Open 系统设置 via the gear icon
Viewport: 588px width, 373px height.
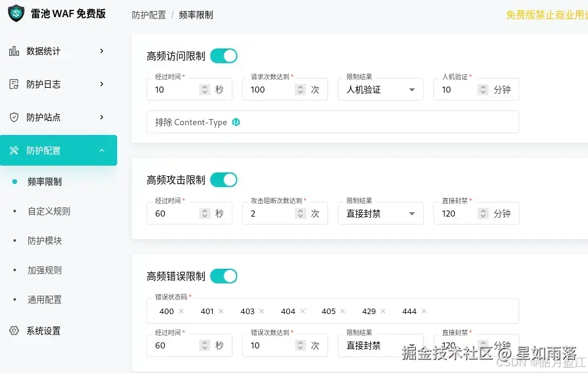(x=13, y=331)
